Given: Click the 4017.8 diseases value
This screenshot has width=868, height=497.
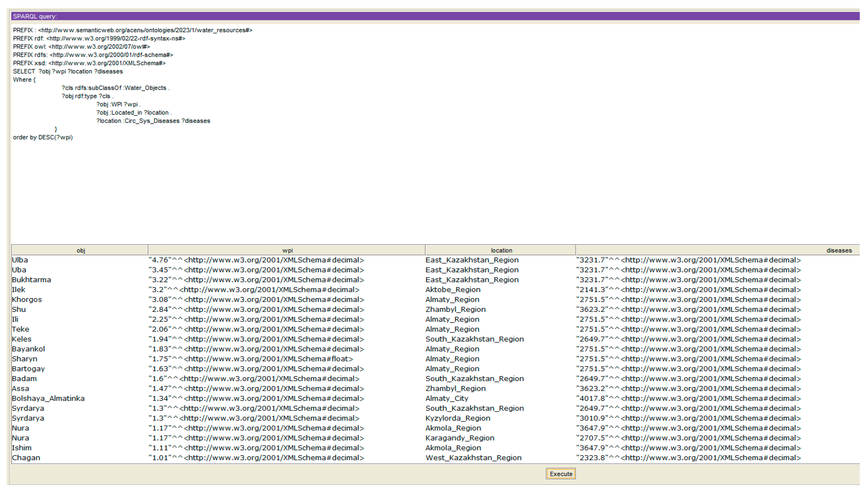Looking at the screenshot, I should 688,399.
